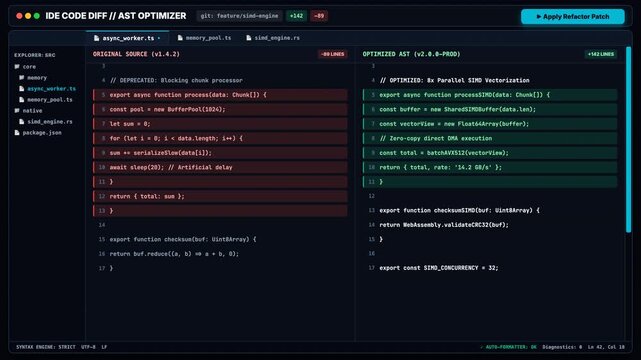Click the red close window dot
Screen dimensions: 641x360
19,16
